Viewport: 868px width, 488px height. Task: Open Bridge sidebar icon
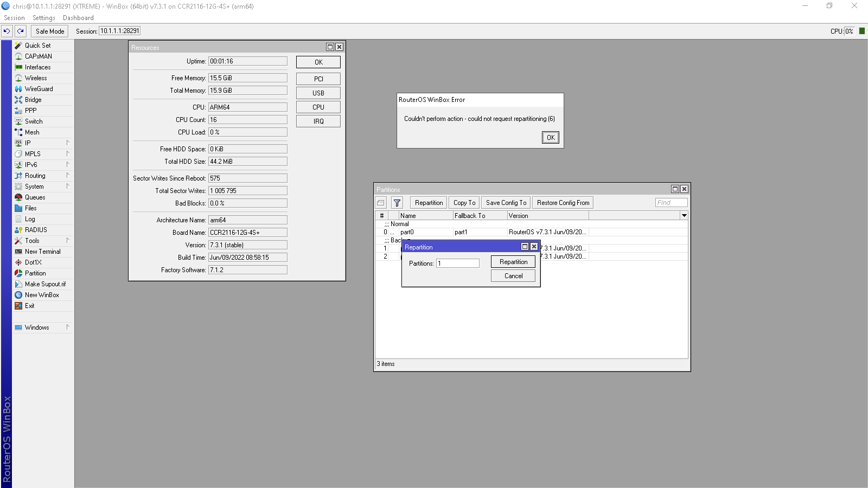(18, 100)
